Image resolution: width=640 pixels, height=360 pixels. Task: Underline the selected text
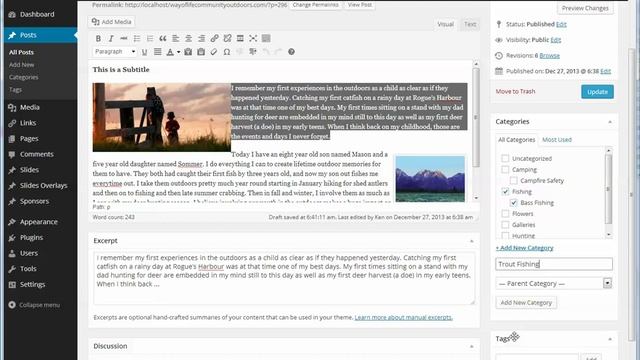144,52
